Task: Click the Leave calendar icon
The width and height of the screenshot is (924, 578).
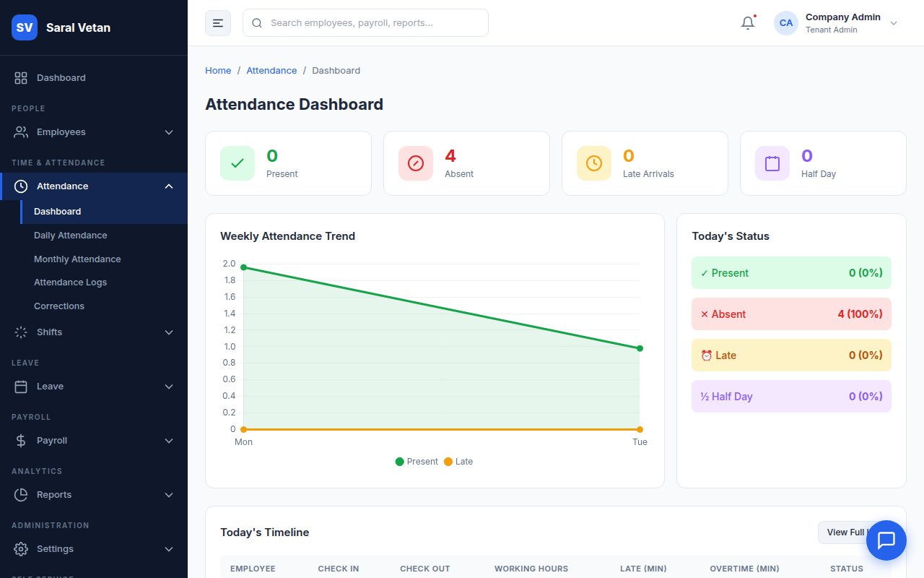Action: [21, 387]
